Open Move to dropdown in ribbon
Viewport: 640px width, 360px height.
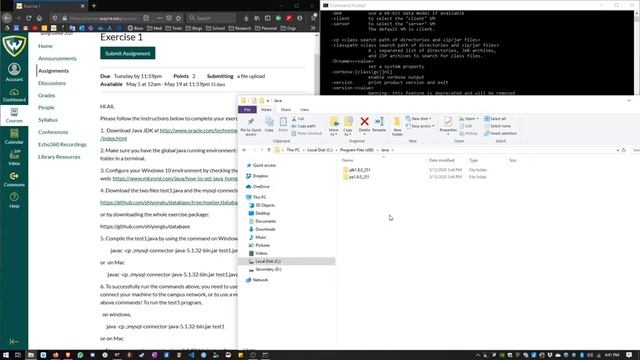[x=333, y=126]
